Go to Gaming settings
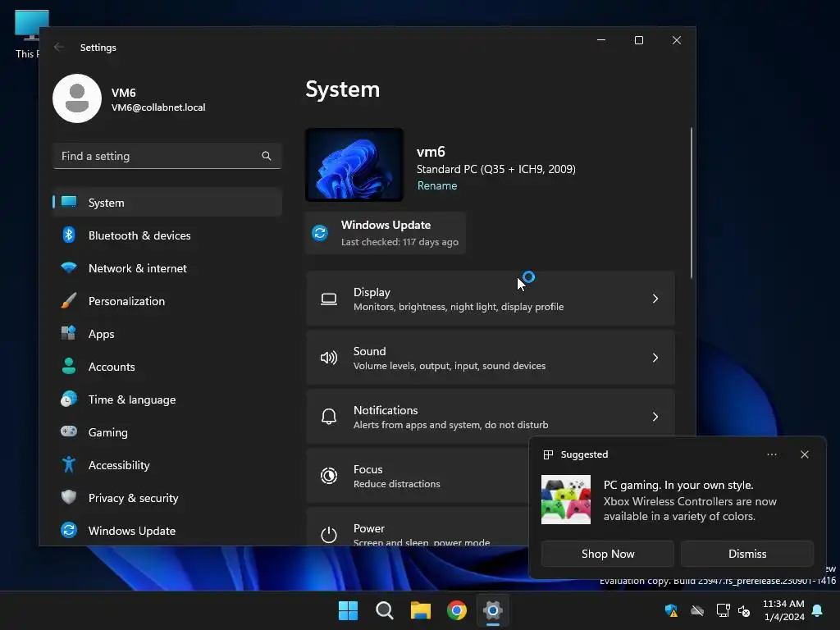This screenshot has width=840, height=630. [167, 431]
